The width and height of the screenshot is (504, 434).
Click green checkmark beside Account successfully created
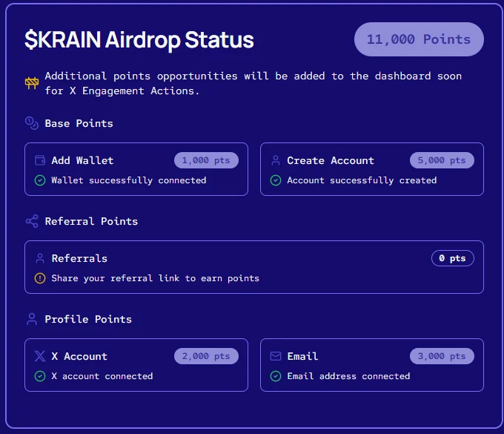pos(276,180)
